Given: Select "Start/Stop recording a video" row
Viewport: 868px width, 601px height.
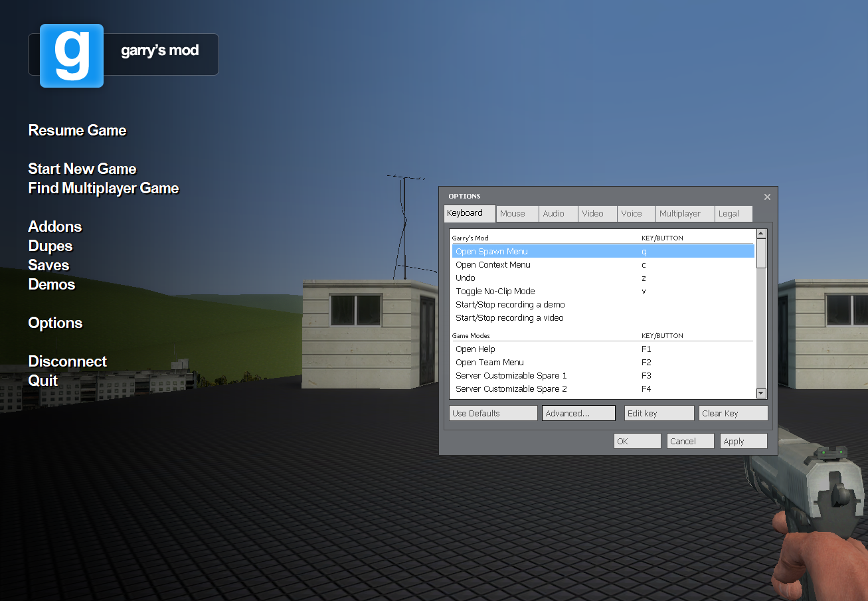Looking at the screenshot, I should [x=603, y=317].
